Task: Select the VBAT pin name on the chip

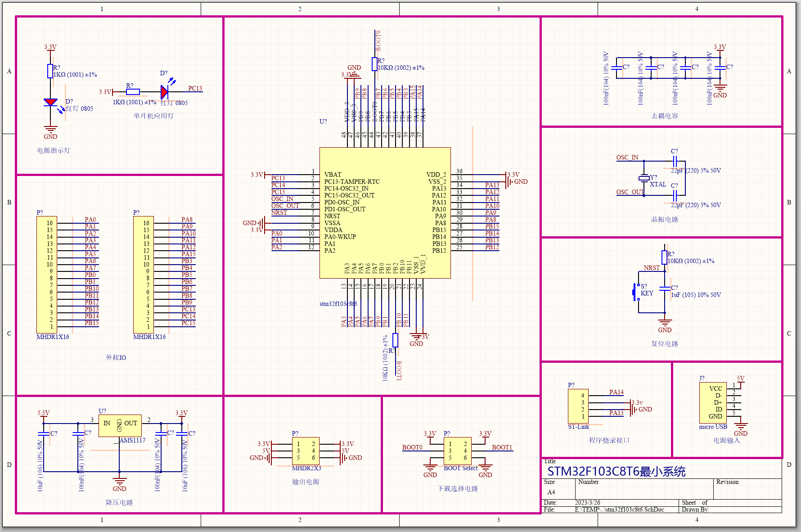Action: [x=333, y=175]
